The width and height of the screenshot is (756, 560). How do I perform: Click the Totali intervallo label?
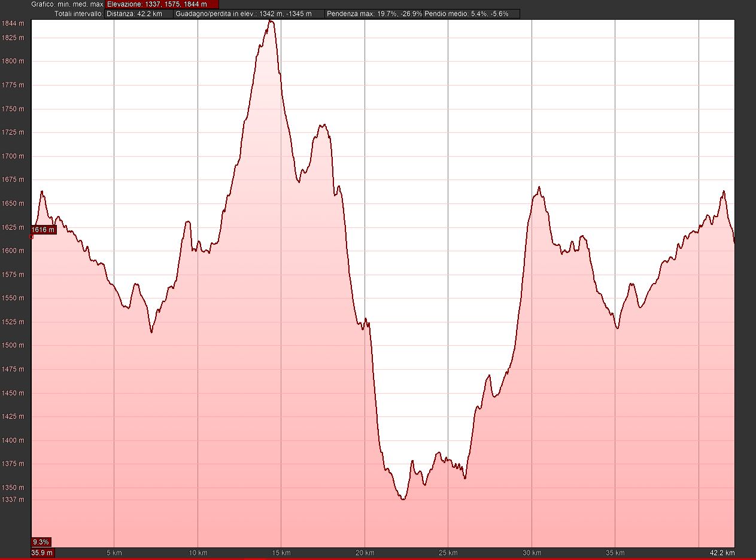(78, 13)
